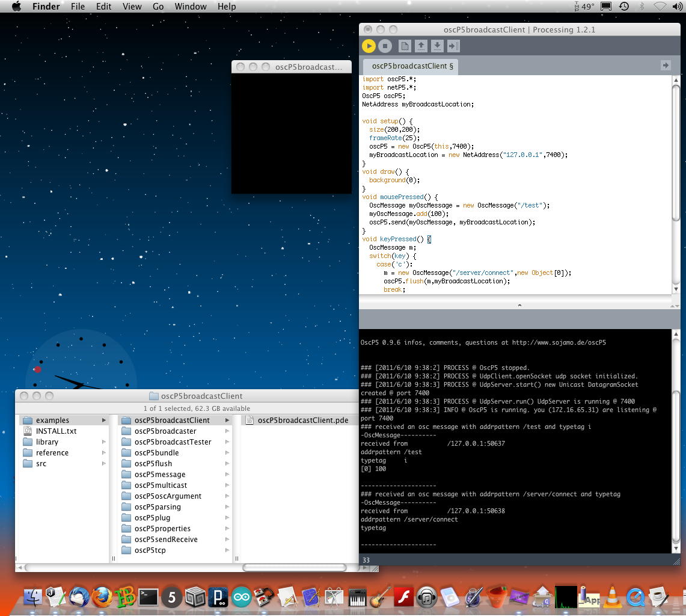Save the sketch with the down-arrow icon

tap(437, 46)
